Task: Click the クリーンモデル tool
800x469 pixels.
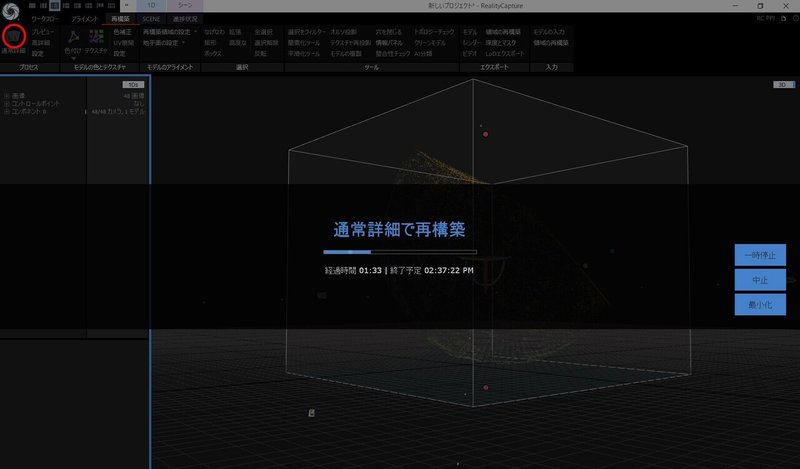Action: pyautogui.click(x=430, y=43)
